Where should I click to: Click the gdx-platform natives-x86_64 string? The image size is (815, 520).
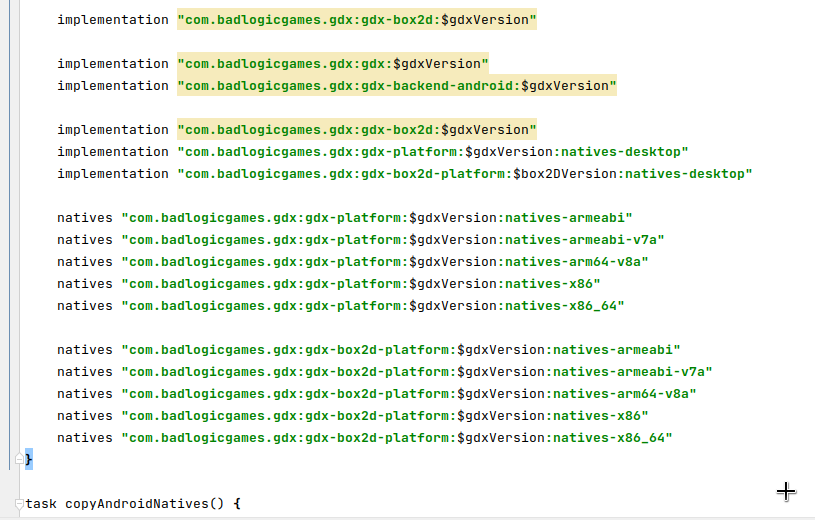click(x=373, y=306)
